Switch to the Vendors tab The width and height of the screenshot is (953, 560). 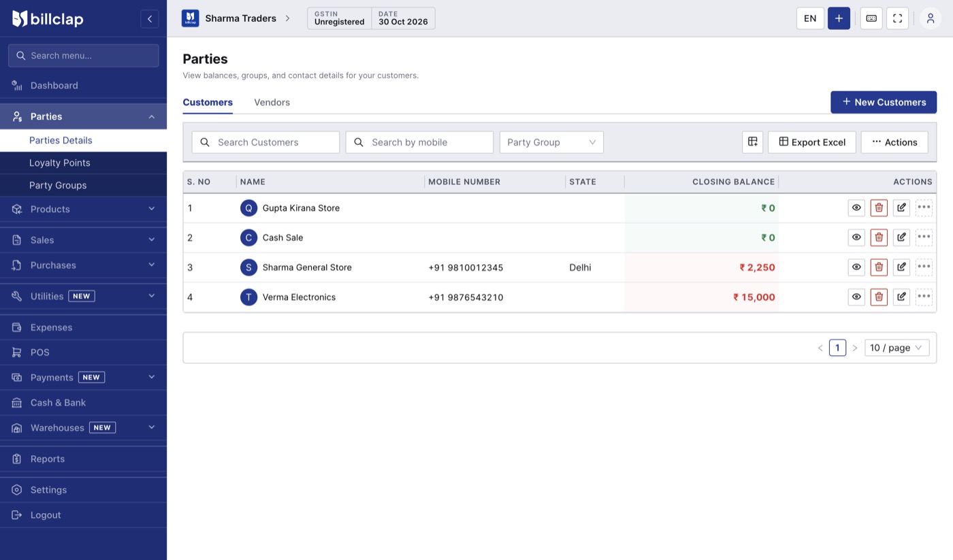(272, 102)
